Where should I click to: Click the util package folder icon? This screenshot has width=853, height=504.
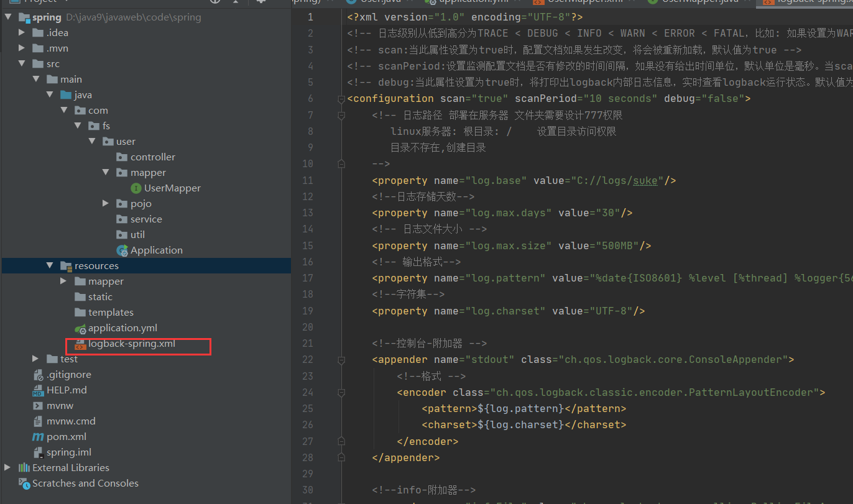tap(122, 235)
